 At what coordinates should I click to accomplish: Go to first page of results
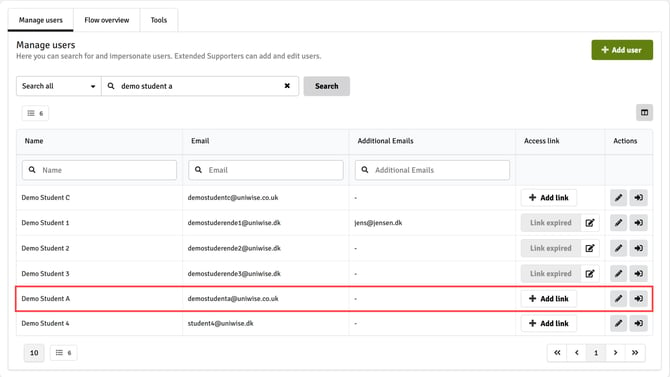pos(557,353)
